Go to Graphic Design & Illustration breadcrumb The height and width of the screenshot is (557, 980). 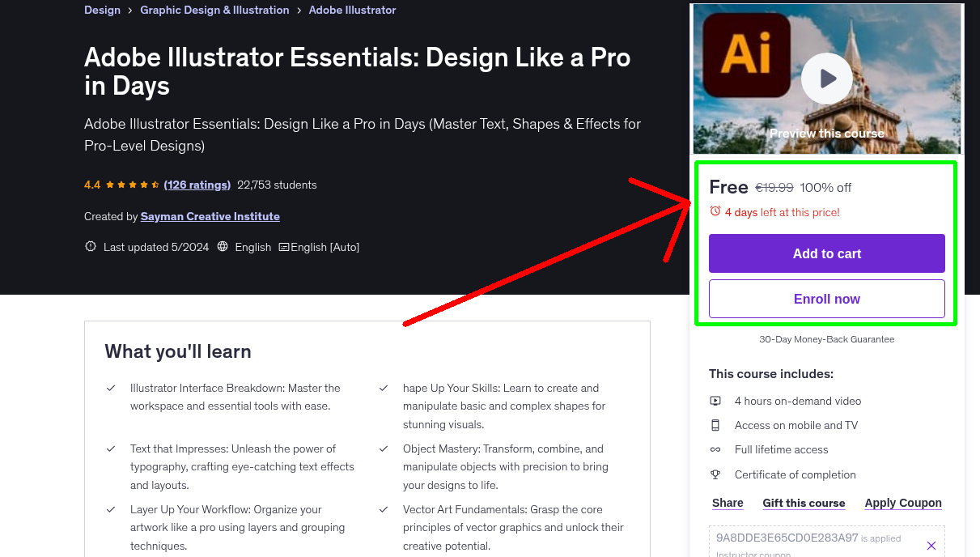tap(214, 11)
